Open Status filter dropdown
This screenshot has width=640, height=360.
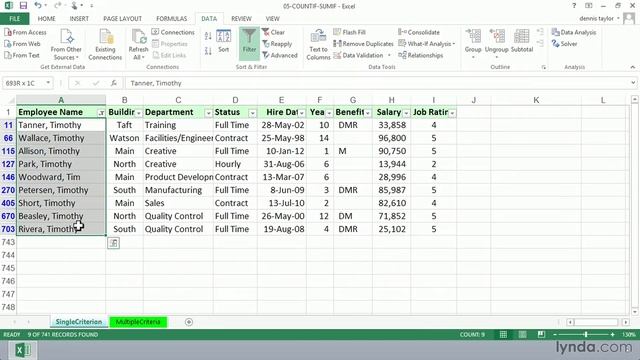[x=253, y=113]
